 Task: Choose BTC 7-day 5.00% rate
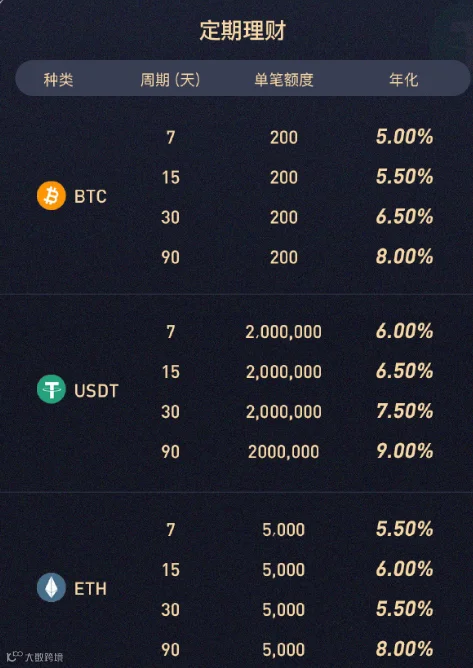coord(404,137)
